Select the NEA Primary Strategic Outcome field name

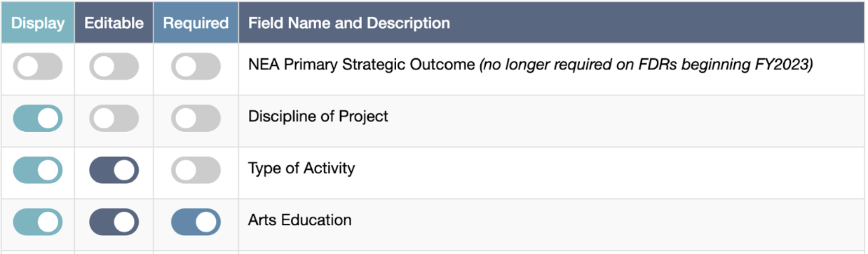[362, 65]
